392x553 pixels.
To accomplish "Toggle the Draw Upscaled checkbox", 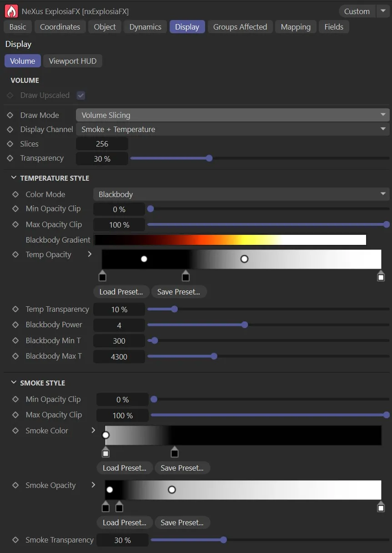I will [80, 95].
